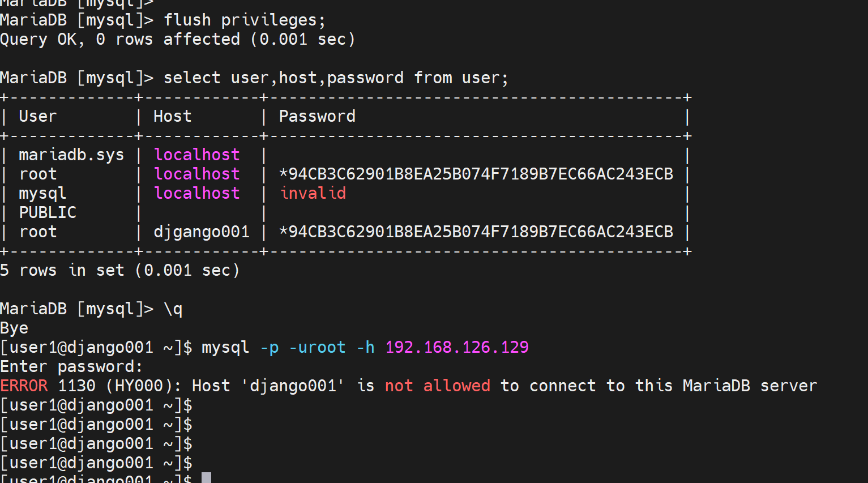Click the "\q" quit command
The width and height of the screenshot is (868, 483).
[x=173, y=309]
